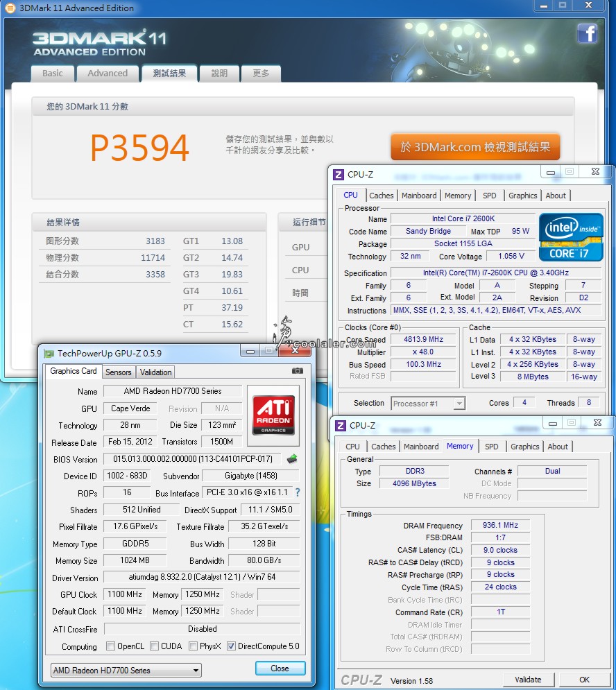Click the 图形分数 3183 row

tap(105, 241)
